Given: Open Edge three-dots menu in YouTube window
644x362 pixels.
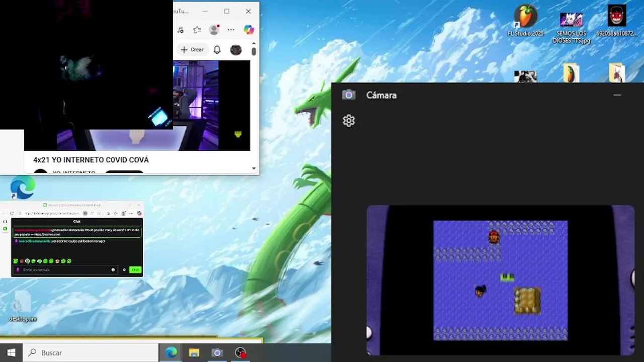Looking at the screenshot, I should [231, 30].
